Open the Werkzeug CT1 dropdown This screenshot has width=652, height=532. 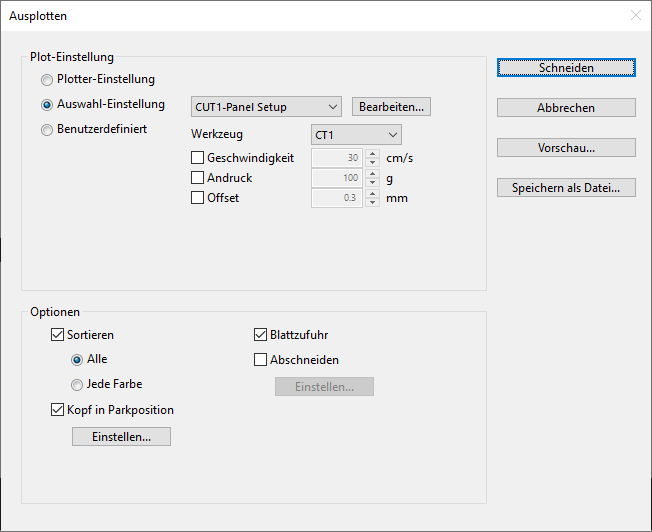pyautogui.click(x=356, y=134)
